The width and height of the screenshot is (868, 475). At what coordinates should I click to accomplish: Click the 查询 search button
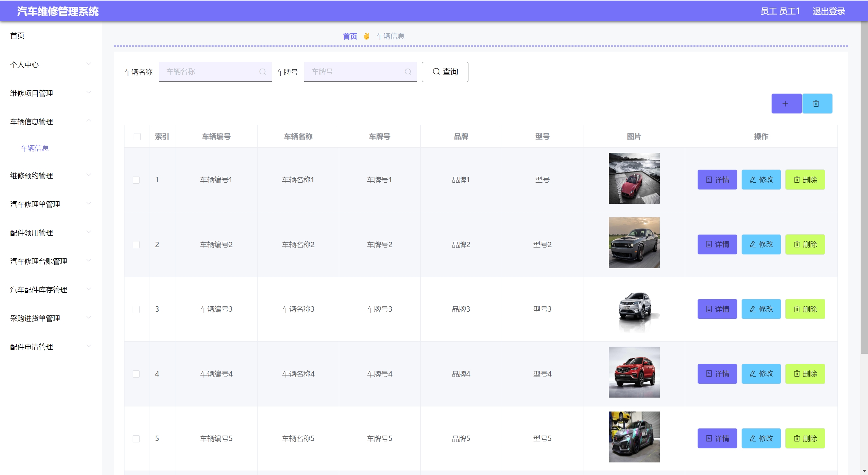pos(445,72)
